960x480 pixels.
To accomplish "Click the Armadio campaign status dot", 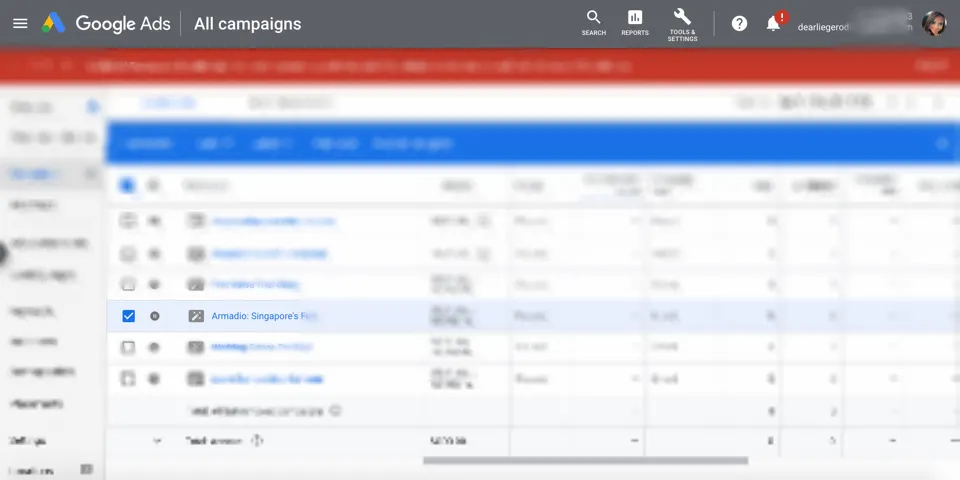I will [155, 316].
